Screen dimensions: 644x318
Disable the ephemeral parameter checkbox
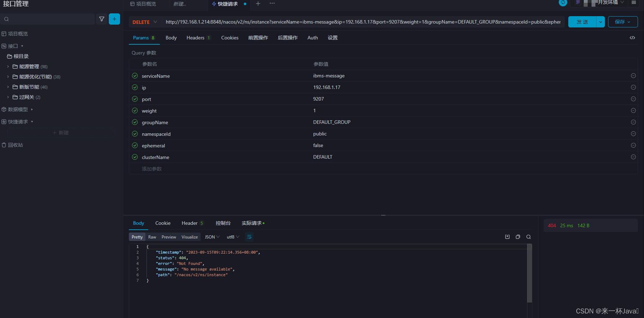click(135, 145)
